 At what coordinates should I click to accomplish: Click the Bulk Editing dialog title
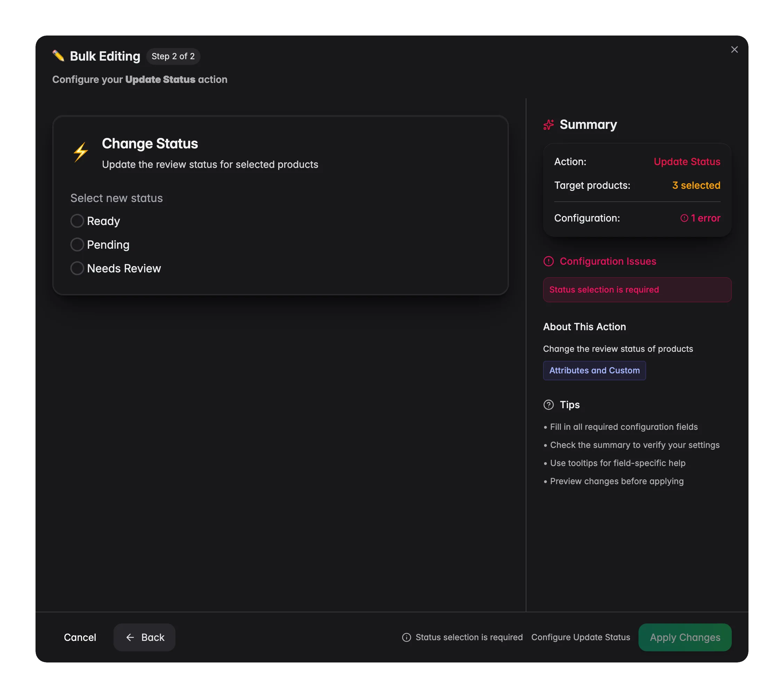pyautogui.click(x=105, y=56)
